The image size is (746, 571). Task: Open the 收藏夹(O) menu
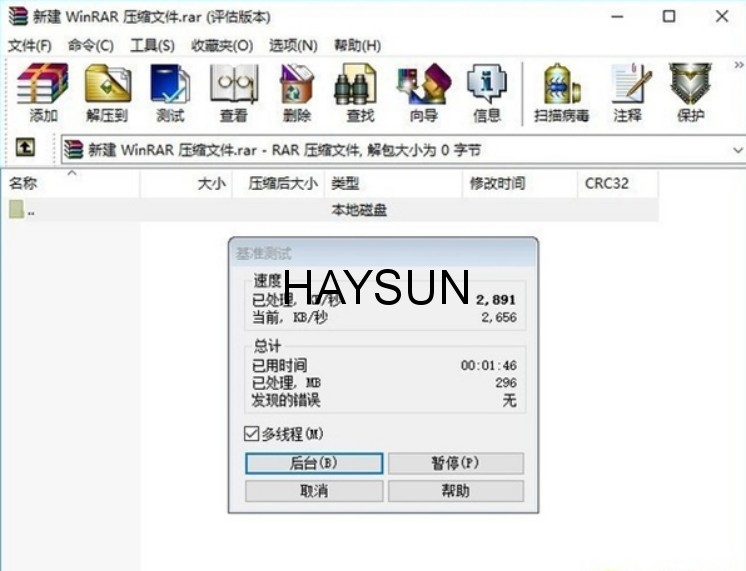(x=222, y=46)
